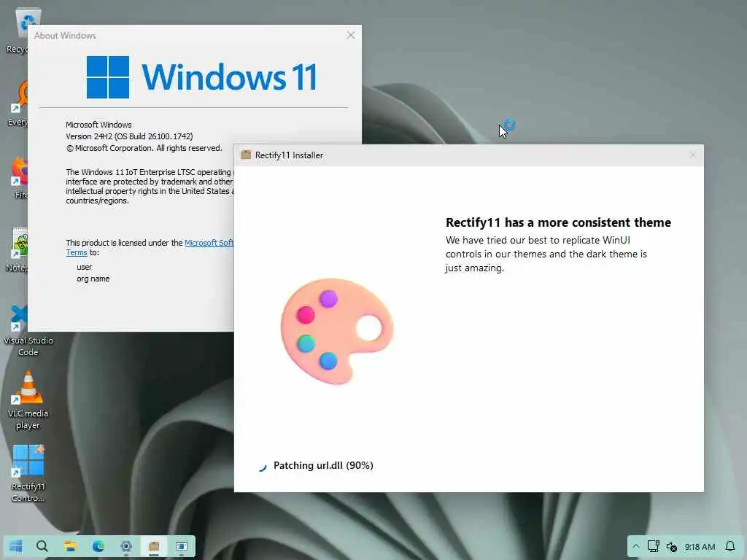Show hidden tray icons chevron
The height and width of the screenshot is (560, 747).
pyautogui.click(x=635, y=546)
